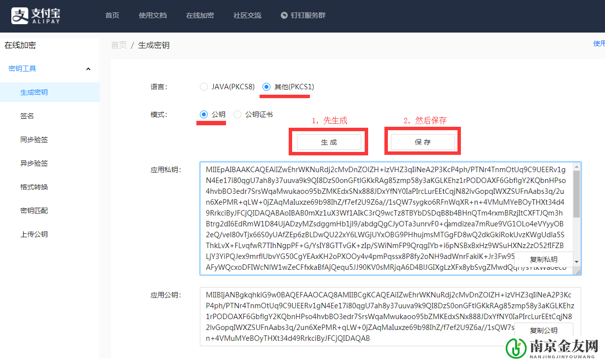The width and height of the screenshot is (605, 364).
Task: Select the JAVA(PKCS8) radio button
Action: 204,87
